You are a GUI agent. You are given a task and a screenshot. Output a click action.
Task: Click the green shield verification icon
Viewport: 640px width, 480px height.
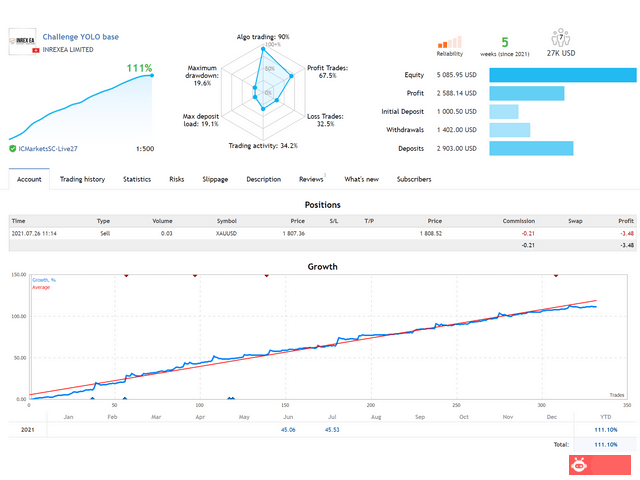tap(13, 149)
